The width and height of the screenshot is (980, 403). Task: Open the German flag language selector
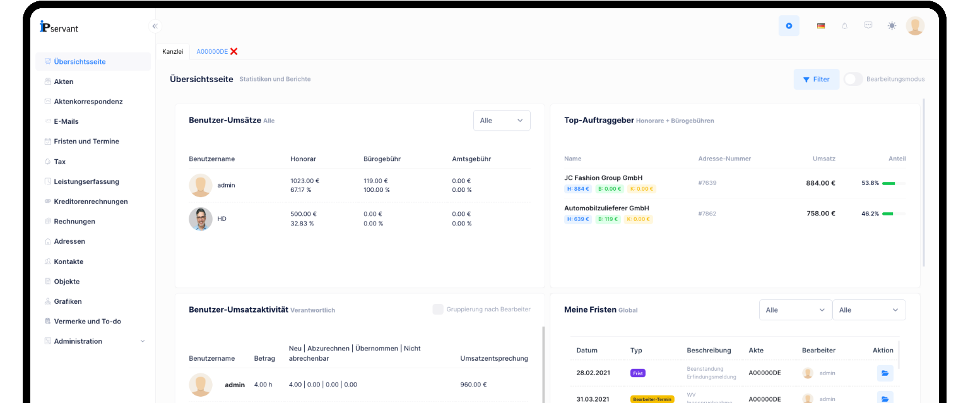(821, 26)
